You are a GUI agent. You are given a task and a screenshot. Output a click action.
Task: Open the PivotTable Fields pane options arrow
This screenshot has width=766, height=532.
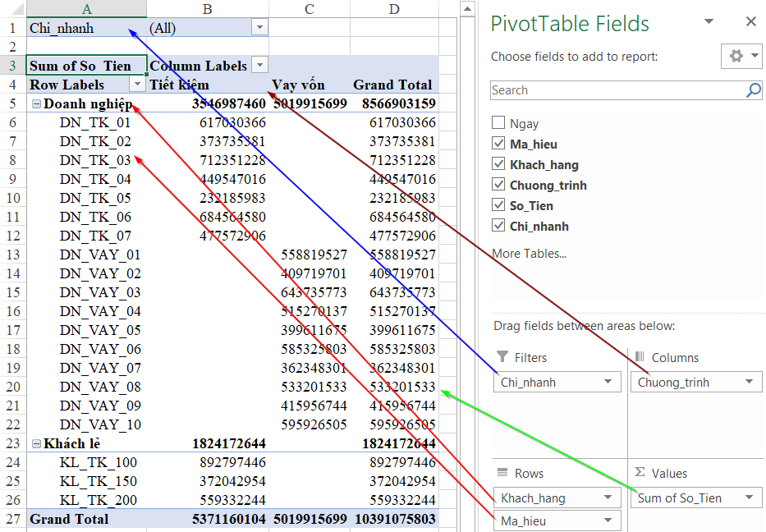coord(709,21)
